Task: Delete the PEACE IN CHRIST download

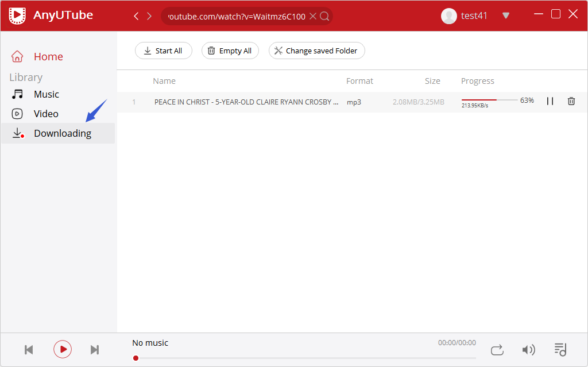Action: pyautogui.click(x=571, y=101)
